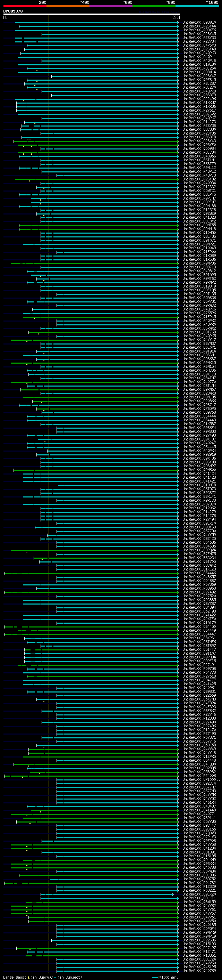Click the white query ruler bar under BP095370
222x980 pixels.
click(91, 14)
